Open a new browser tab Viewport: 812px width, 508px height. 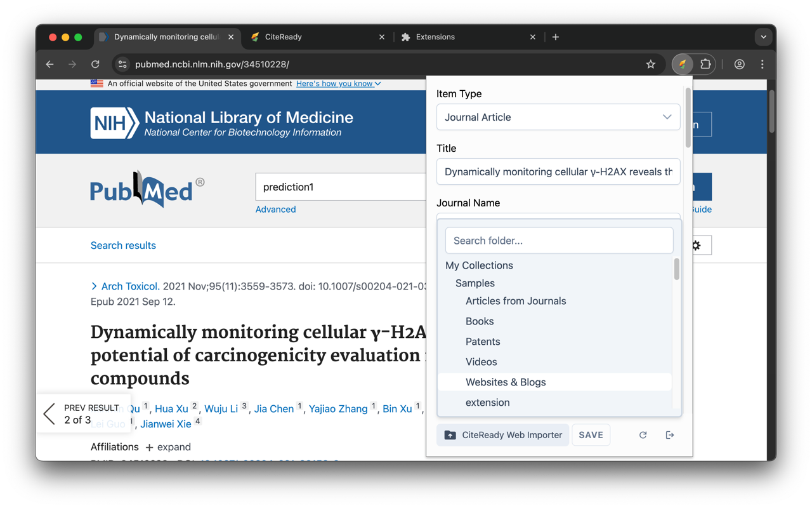tap(556, 37)
